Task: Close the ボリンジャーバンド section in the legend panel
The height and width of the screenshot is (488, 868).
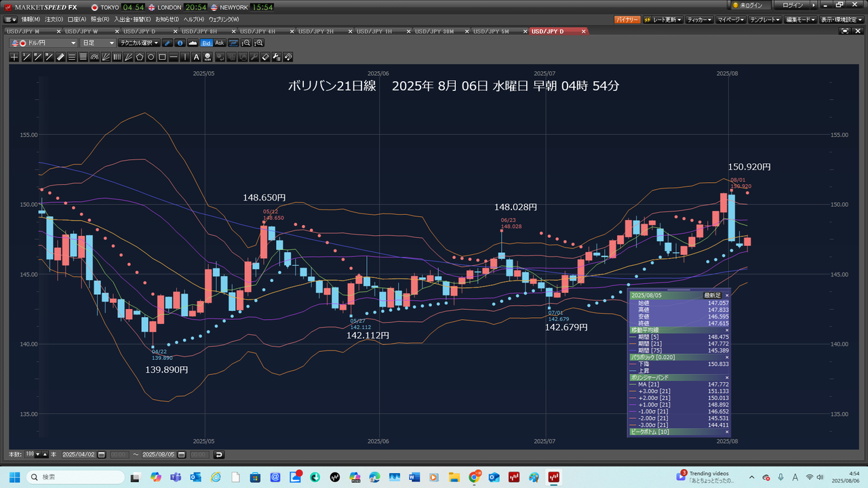Action: [x=727, y=378]
